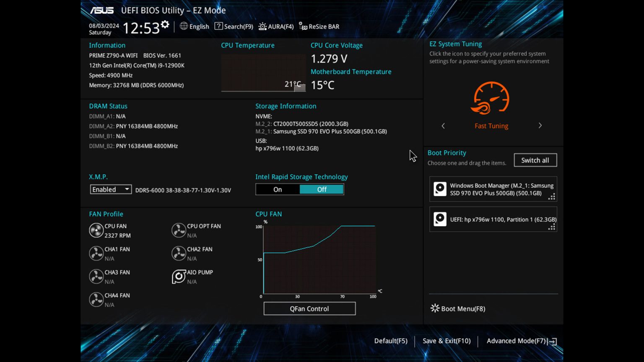This screenshot has height=362, width=644.
Task: Select Windows Boot Manager boot entry
Action: 493,189
